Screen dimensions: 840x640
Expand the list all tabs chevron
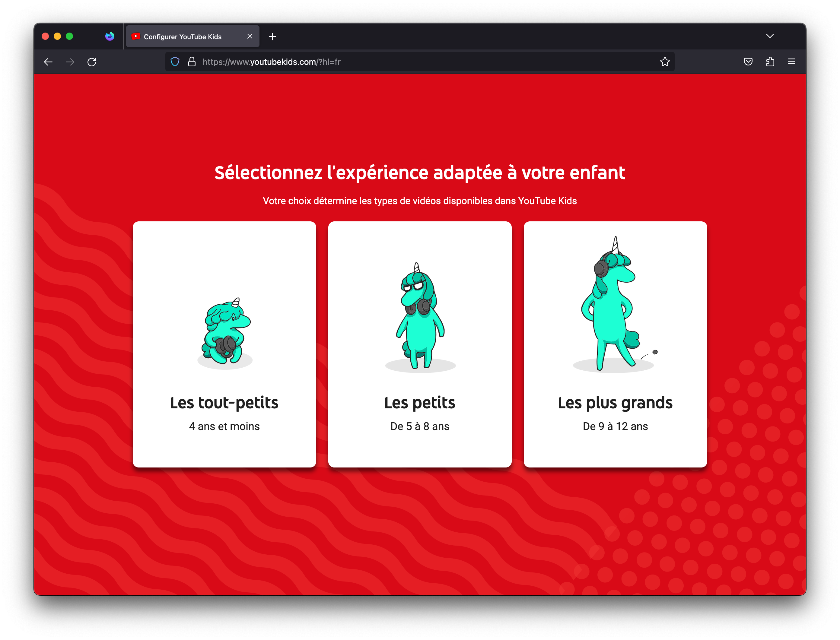[770, 36]
